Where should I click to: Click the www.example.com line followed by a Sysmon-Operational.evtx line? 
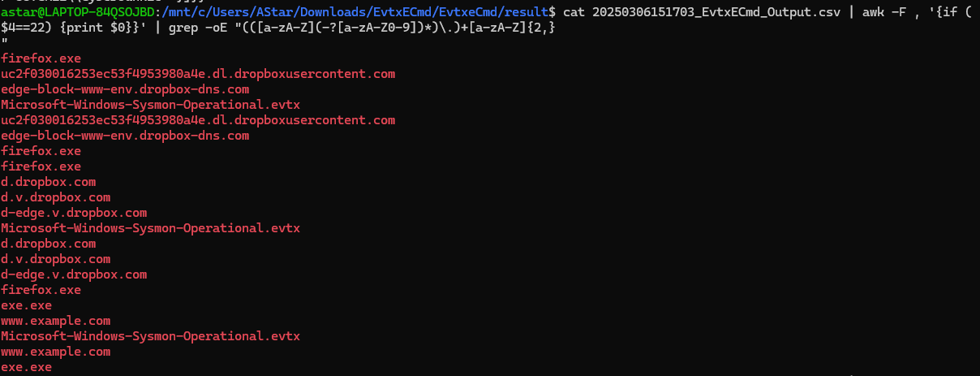(x=55, y=321)
